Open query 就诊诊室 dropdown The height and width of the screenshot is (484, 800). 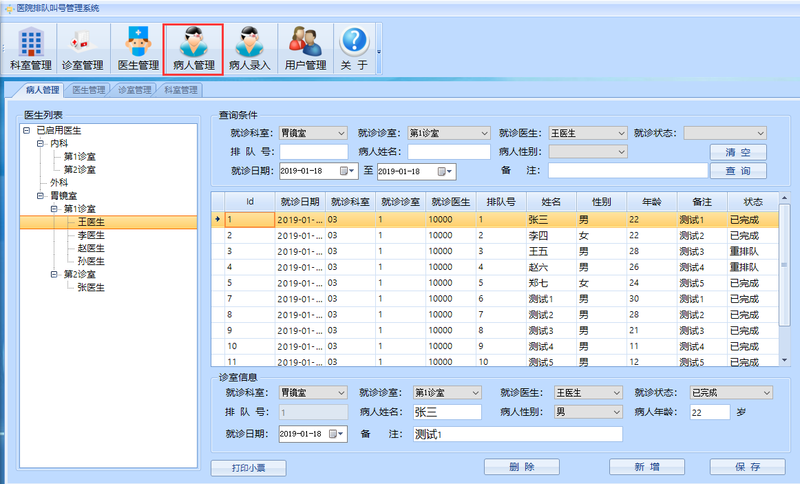484,133
